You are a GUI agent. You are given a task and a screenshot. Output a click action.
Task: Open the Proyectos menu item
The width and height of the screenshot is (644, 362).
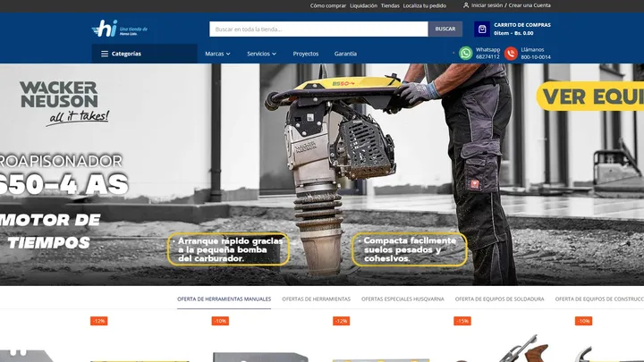pos(306,54)
